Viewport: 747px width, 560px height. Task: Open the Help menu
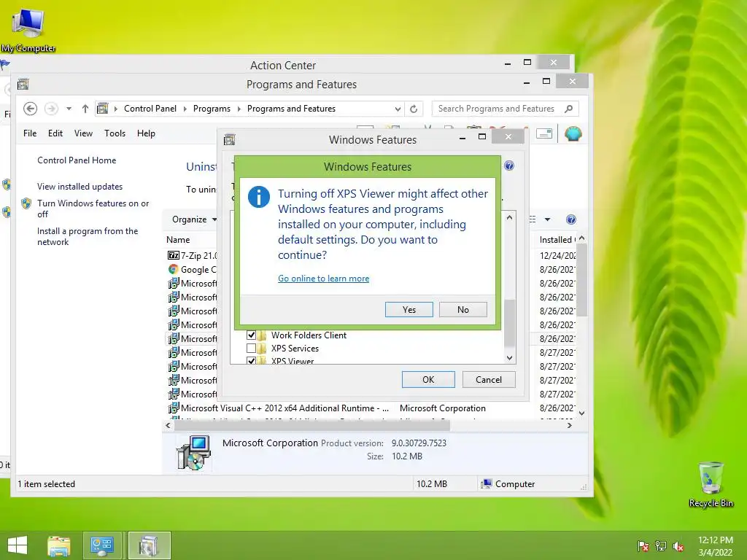click(x=146, y=133)
